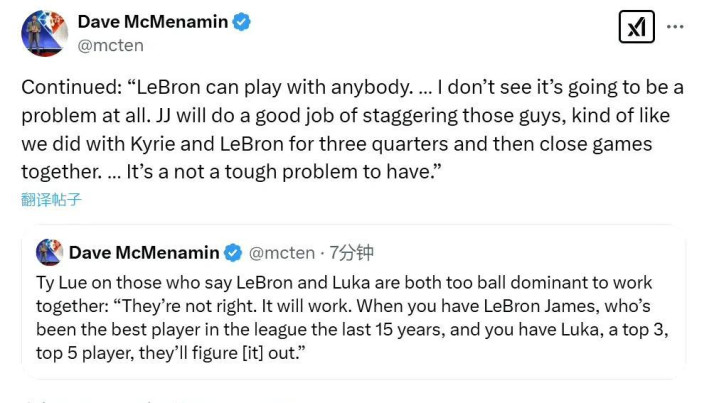Open the Grok xI icon

[636, 27]
